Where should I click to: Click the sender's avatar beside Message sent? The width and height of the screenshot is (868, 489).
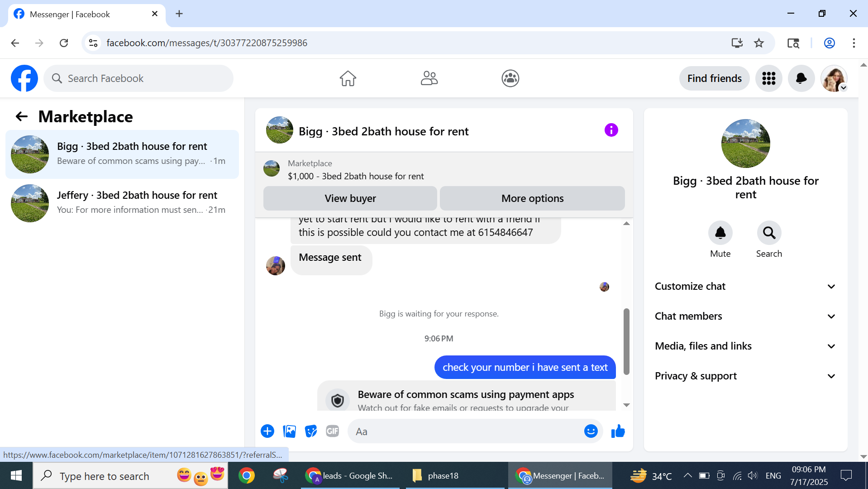276,266
